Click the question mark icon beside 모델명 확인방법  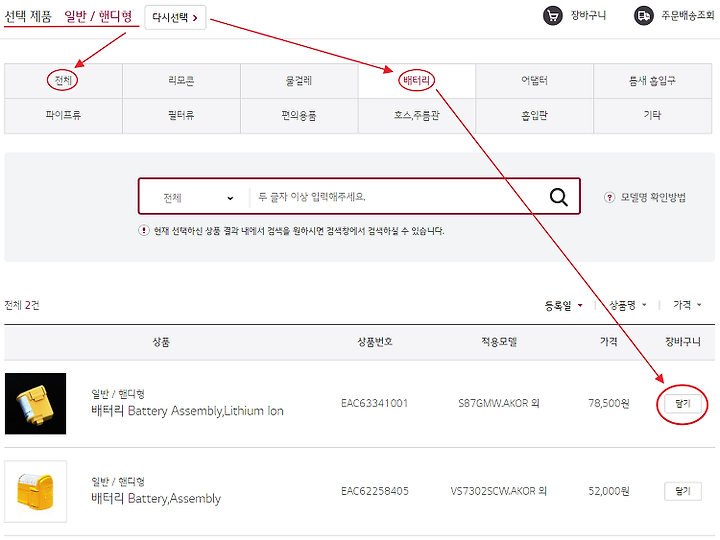(x=609, y=197)
